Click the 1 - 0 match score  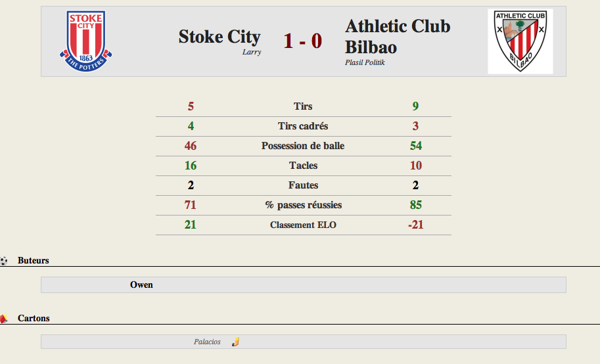[x=303, y=41]
